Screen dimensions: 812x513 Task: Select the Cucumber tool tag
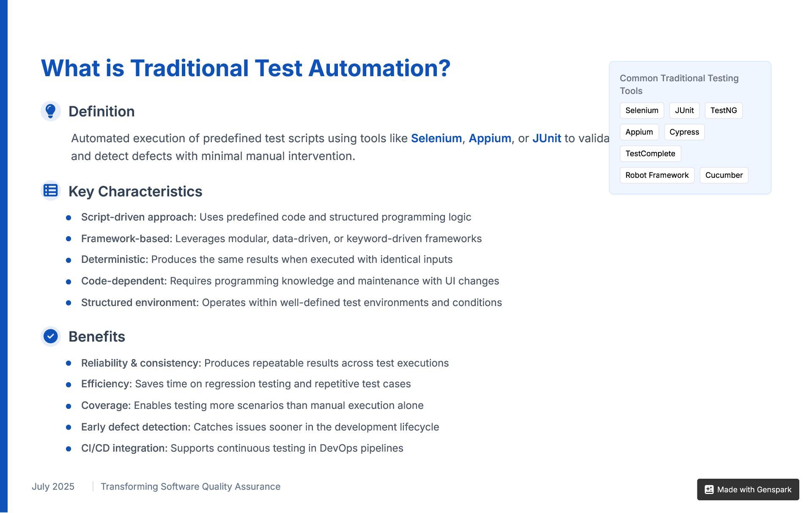pos(724,175)
